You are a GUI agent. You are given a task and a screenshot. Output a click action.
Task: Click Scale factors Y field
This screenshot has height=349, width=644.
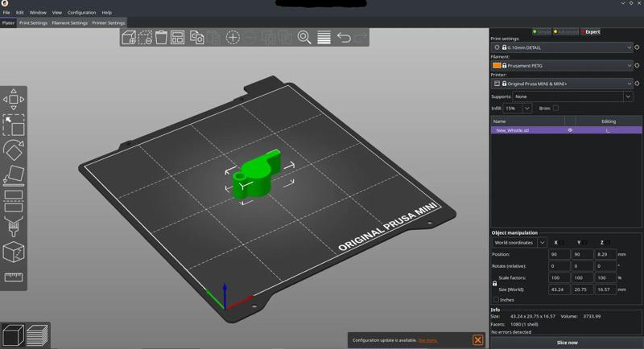[582, 277]
